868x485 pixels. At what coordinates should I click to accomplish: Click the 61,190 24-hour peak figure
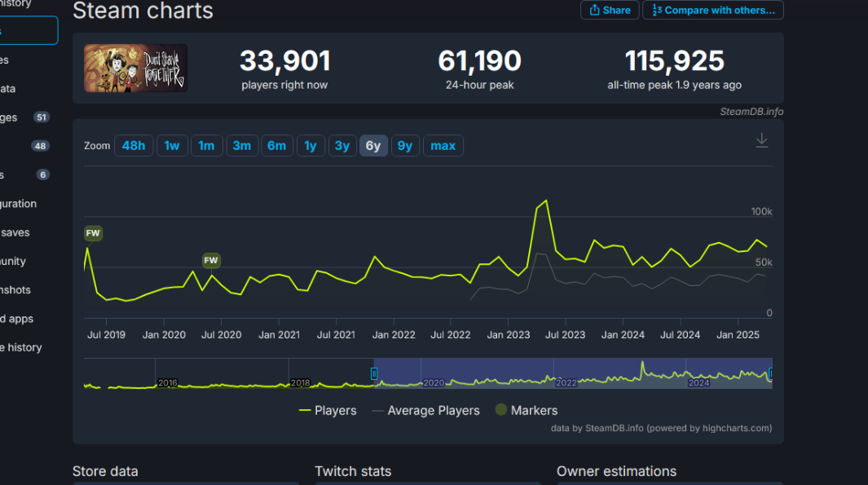(479, 61)
